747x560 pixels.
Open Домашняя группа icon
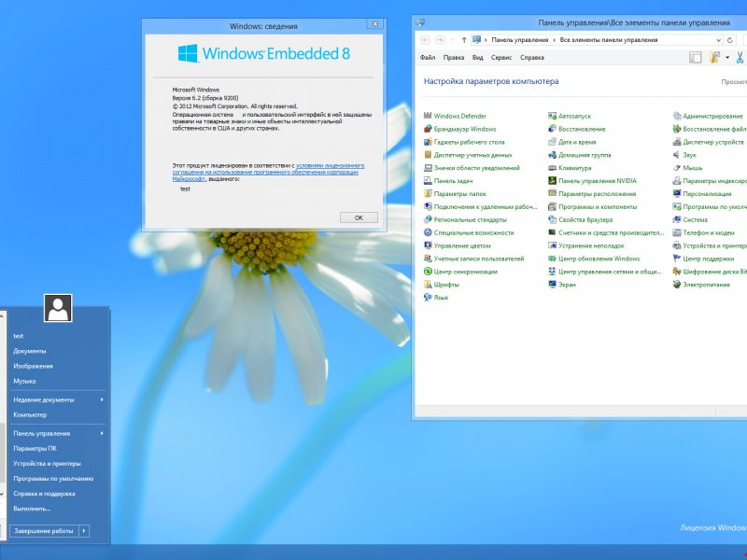[x=552, y=155]
